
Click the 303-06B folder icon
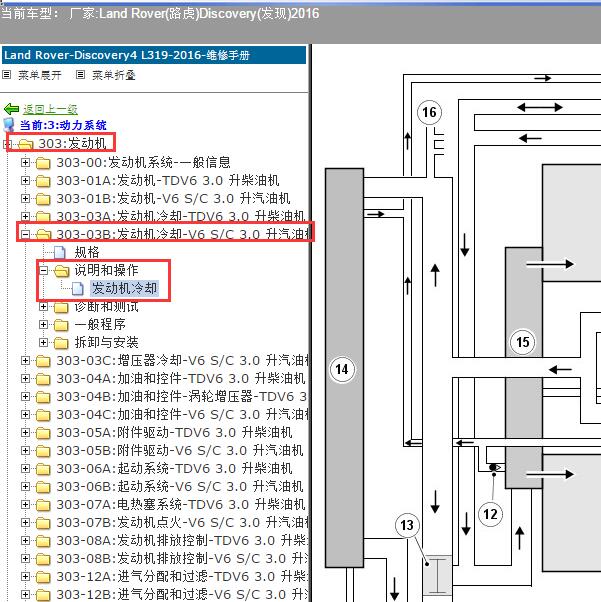pyautogui.click(x=43, y=488)
